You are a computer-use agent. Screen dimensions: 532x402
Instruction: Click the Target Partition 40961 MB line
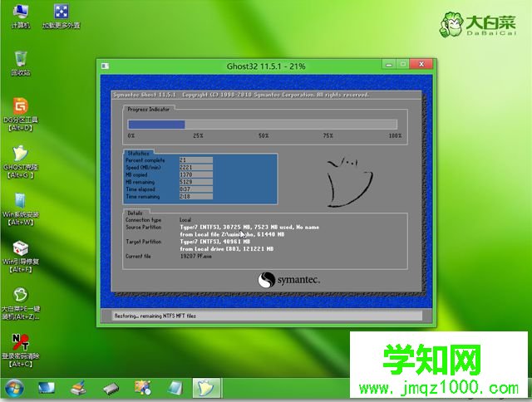pos(214,242)
